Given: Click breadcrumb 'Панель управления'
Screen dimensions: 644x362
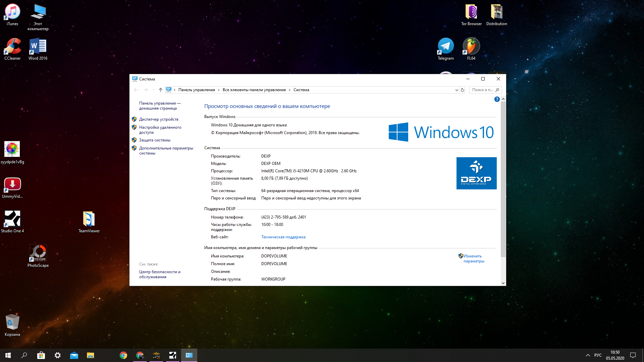Looking at the screenshot, I should (197, 90).
